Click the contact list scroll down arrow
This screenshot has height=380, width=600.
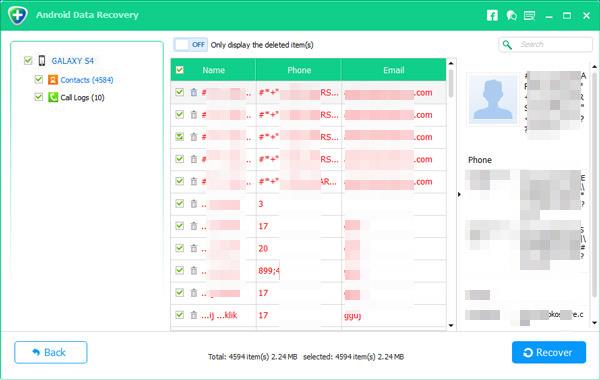451,326
